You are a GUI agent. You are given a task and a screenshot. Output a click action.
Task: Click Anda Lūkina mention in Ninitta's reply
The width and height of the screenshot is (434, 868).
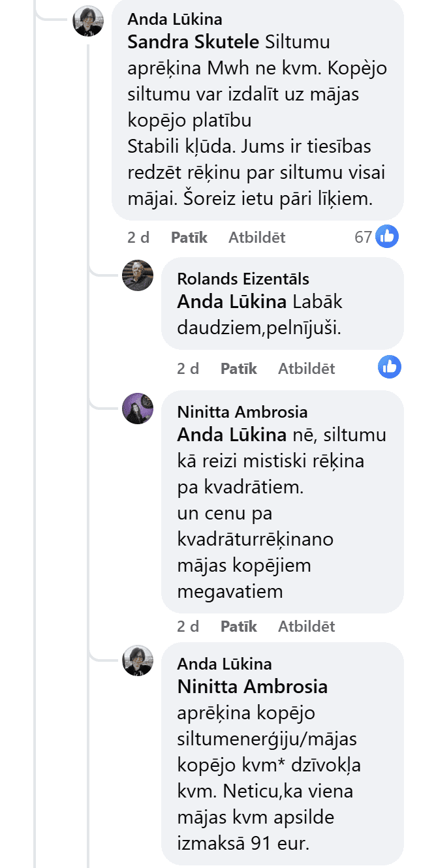(x=232, y=435)
